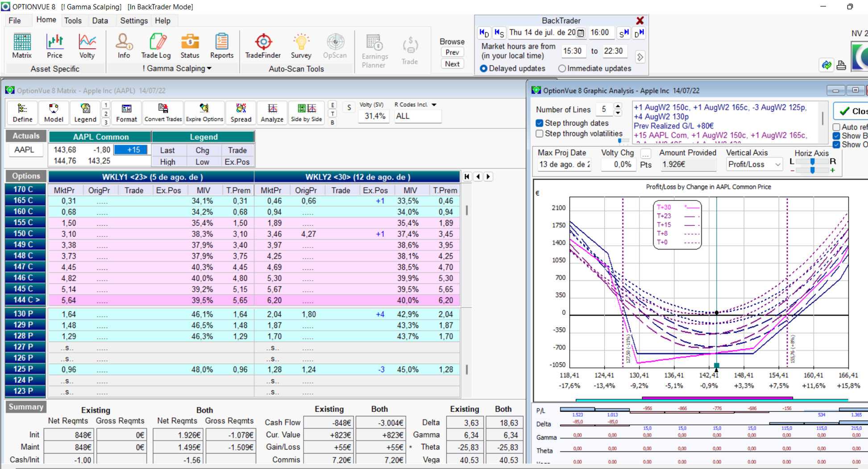868x469 pixels.
Task: Show next expiration with right arrow
Action: pos(488,176)
